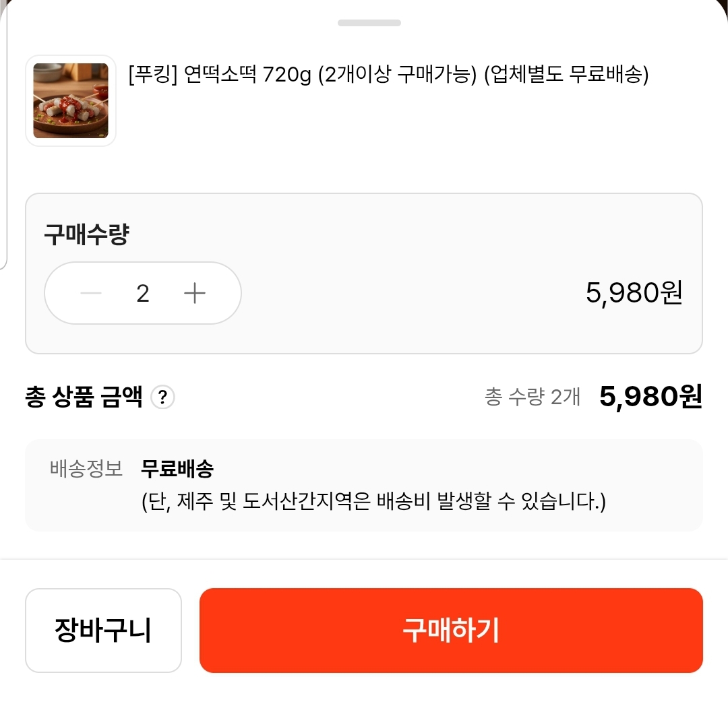Click the minus button to decrease quantity

tap(91, 293)
